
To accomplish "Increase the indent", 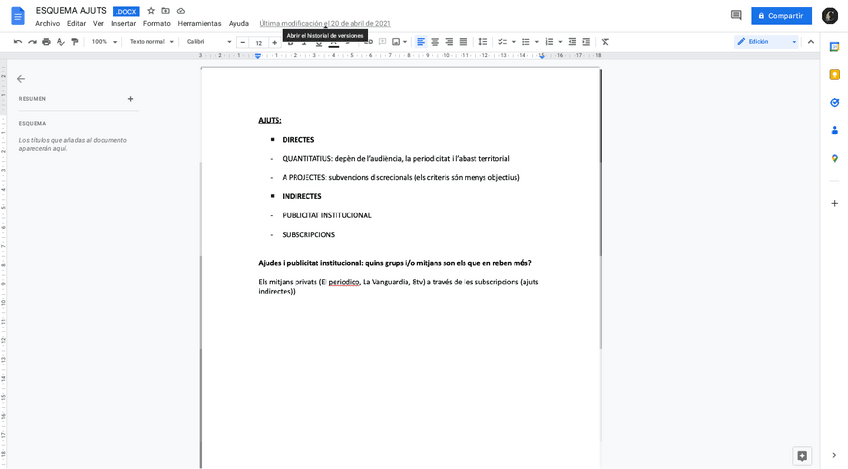I will pyautogui.click(x=586, y=42).
